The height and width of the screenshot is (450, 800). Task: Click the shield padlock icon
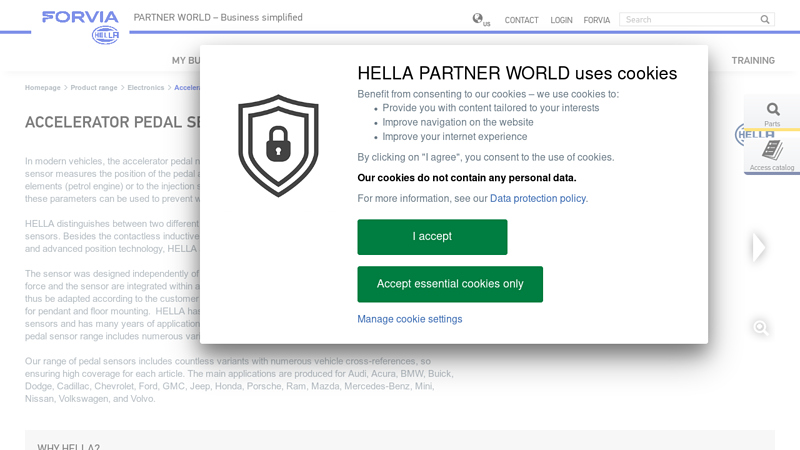click(x=278, y=146)
